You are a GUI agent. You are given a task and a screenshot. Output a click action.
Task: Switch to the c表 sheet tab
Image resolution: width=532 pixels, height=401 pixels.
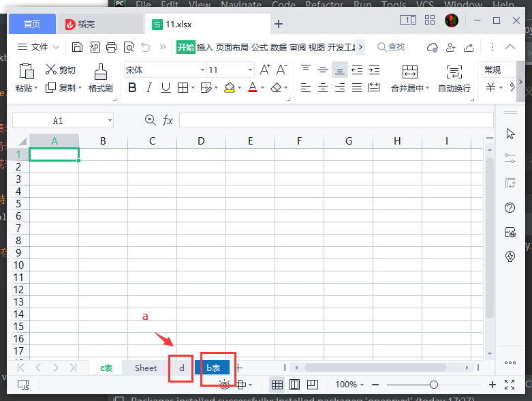click(x=106, y=368)
